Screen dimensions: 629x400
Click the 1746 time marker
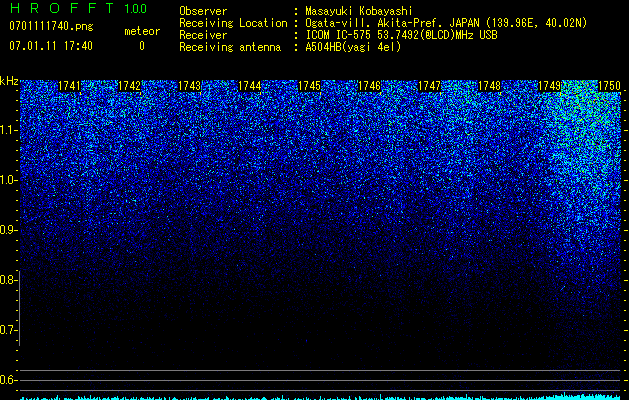(x=369, y=86)
